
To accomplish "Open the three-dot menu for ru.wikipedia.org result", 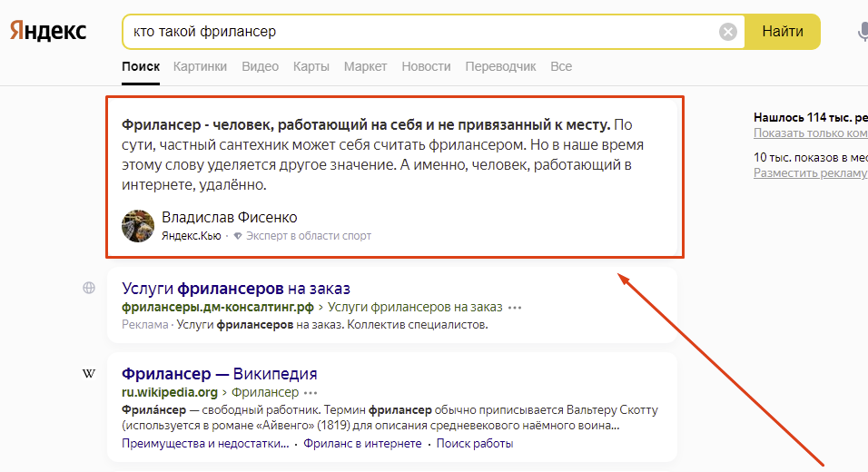I will tap(311, 393).
